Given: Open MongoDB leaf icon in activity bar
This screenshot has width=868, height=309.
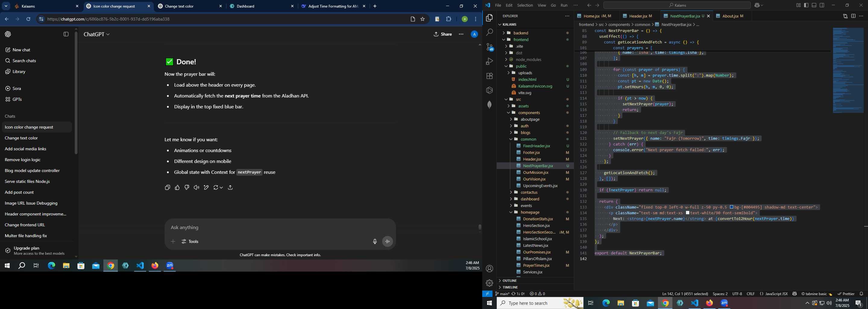Looking at the screenshot, I should click(489, 105).
